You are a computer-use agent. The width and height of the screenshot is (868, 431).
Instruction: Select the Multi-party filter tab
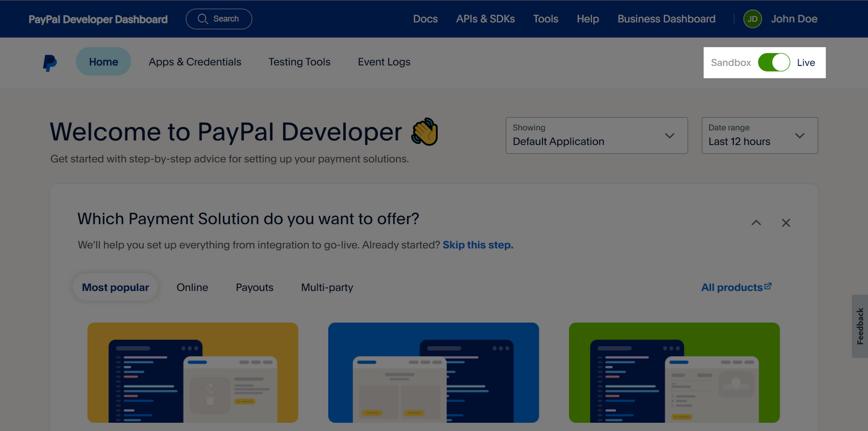pos(327,287)
